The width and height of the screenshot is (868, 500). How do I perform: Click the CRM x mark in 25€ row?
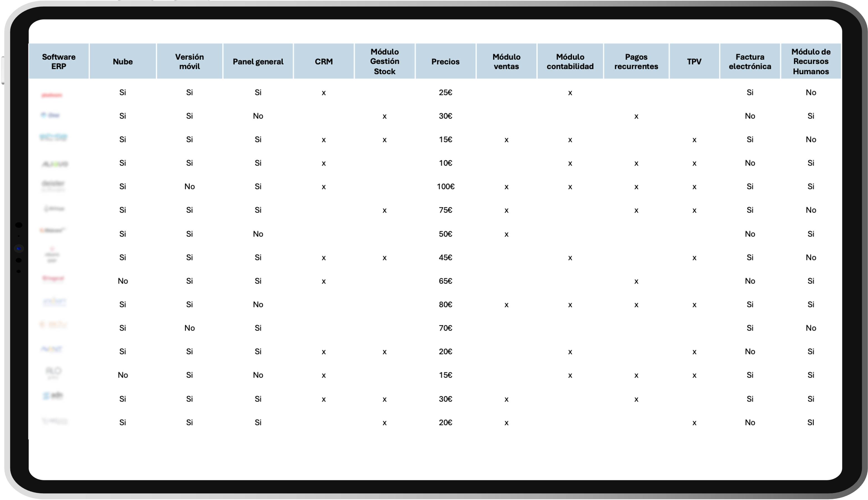pos(323,93)
